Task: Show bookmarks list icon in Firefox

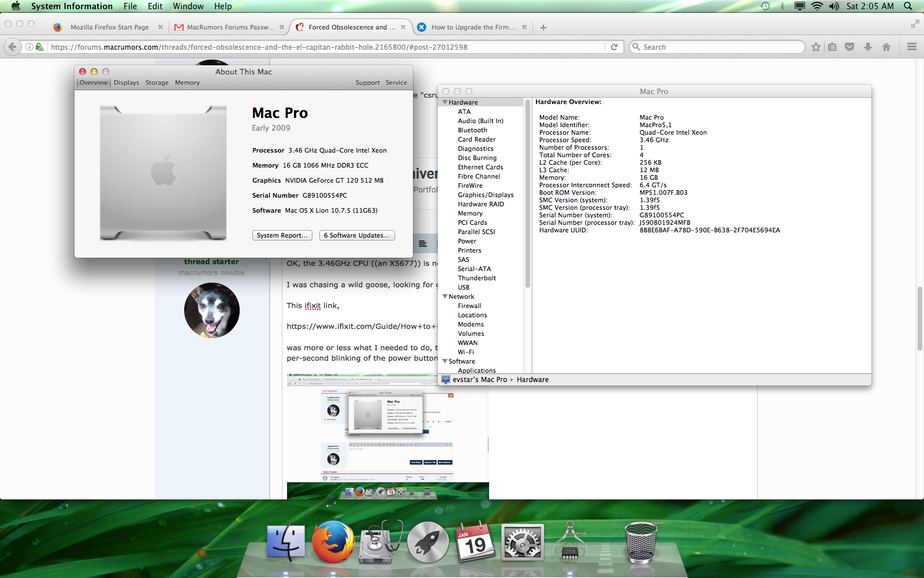Action: click(x=832, y=47)
